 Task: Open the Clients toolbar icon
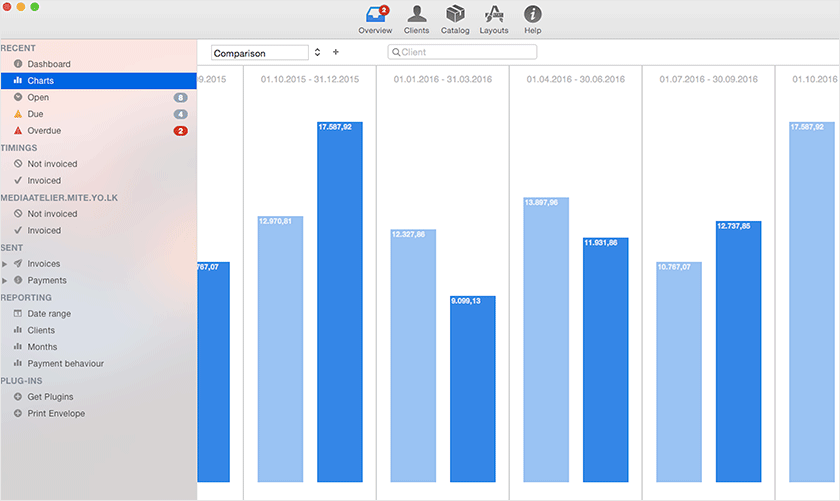coord(416,14)
